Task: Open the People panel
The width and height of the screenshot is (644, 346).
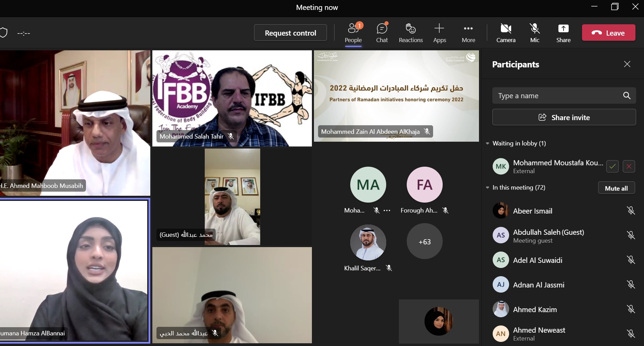Action: click(353, 33)
